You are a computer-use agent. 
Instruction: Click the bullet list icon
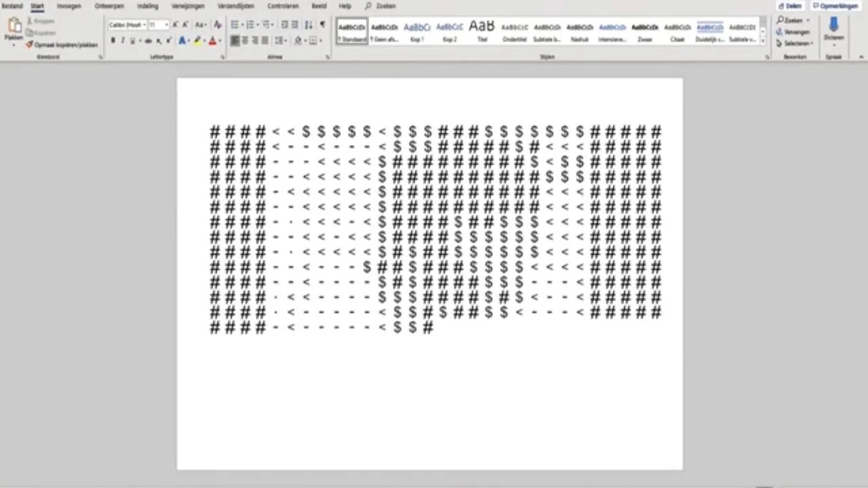click(235, 24)
